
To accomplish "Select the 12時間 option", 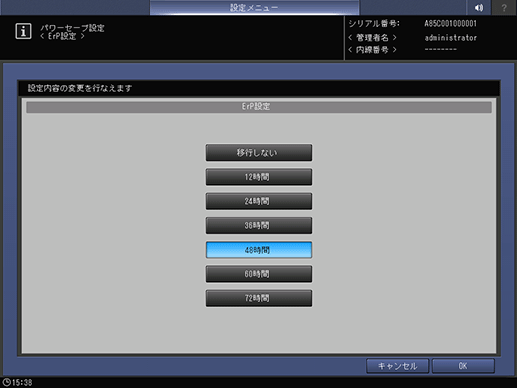I will tap(259, 177).
